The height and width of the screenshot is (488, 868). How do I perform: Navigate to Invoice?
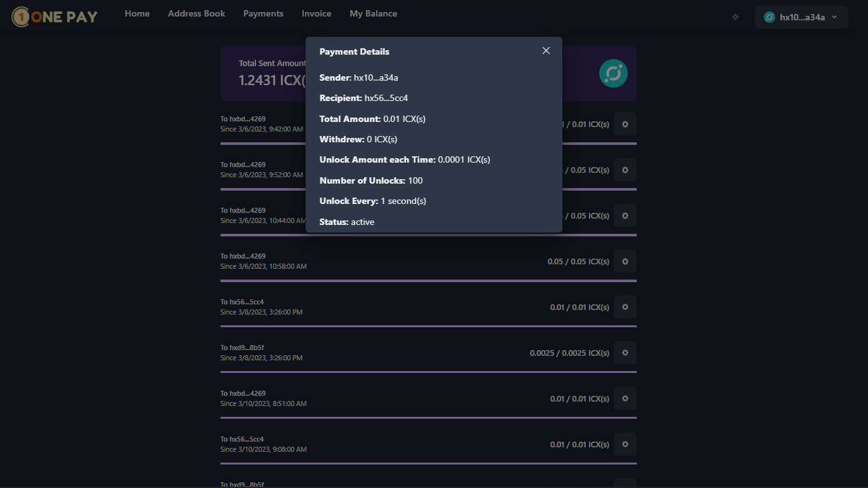tap(316, 13)
